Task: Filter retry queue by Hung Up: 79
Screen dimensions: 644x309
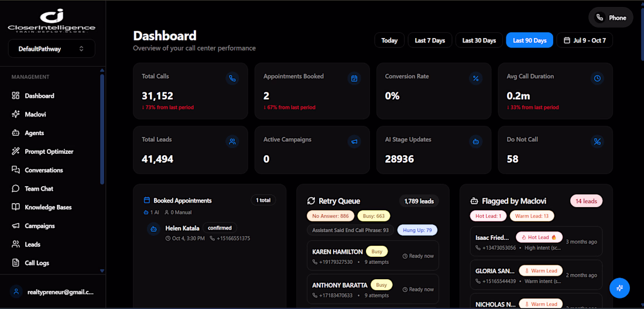Action: coord(417,230)
